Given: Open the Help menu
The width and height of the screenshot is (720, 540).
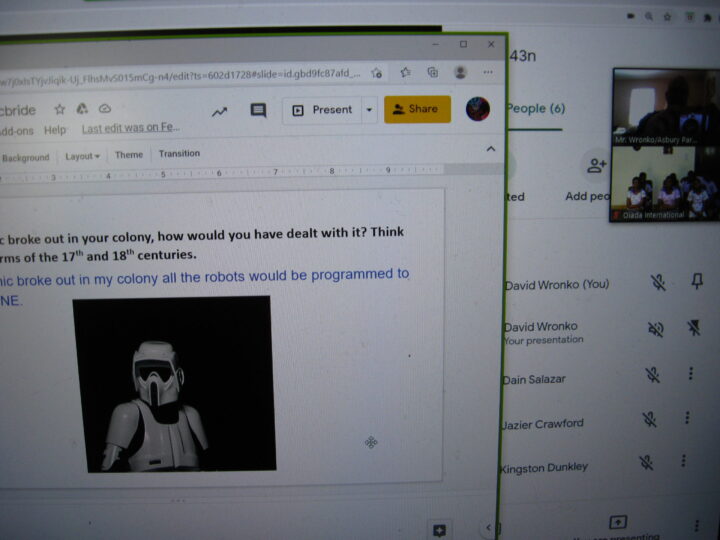Looking at the screenshot, I should [x=56, y=130].
